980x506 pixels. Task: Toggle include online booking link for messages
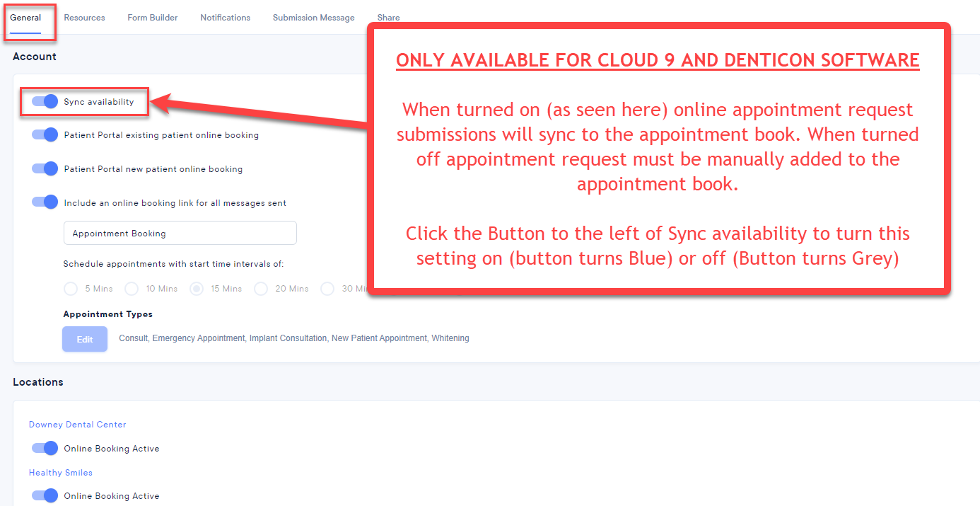coord(45,202)
